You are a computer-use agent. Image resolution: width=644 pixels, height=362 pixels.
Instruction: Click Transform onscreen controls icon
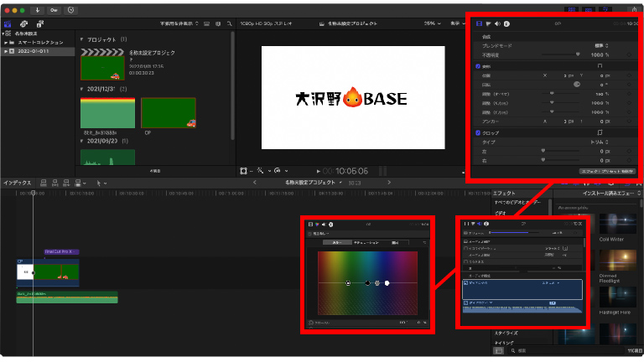point(600,66)
